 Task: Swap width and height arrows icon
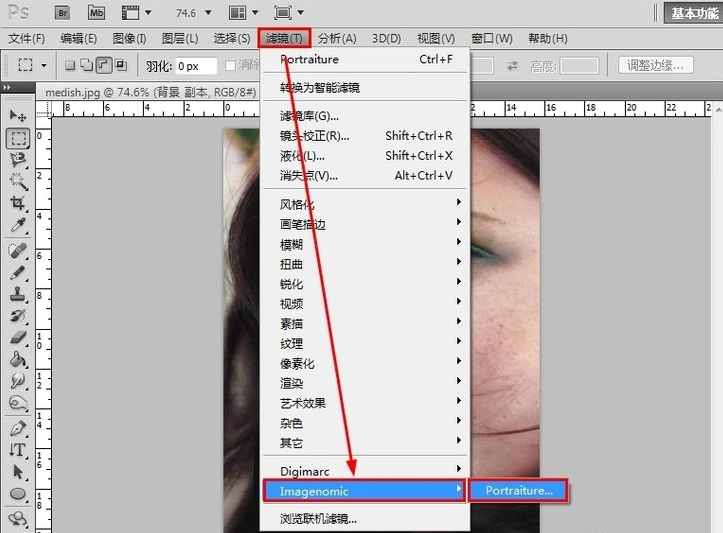pos(512,66)
